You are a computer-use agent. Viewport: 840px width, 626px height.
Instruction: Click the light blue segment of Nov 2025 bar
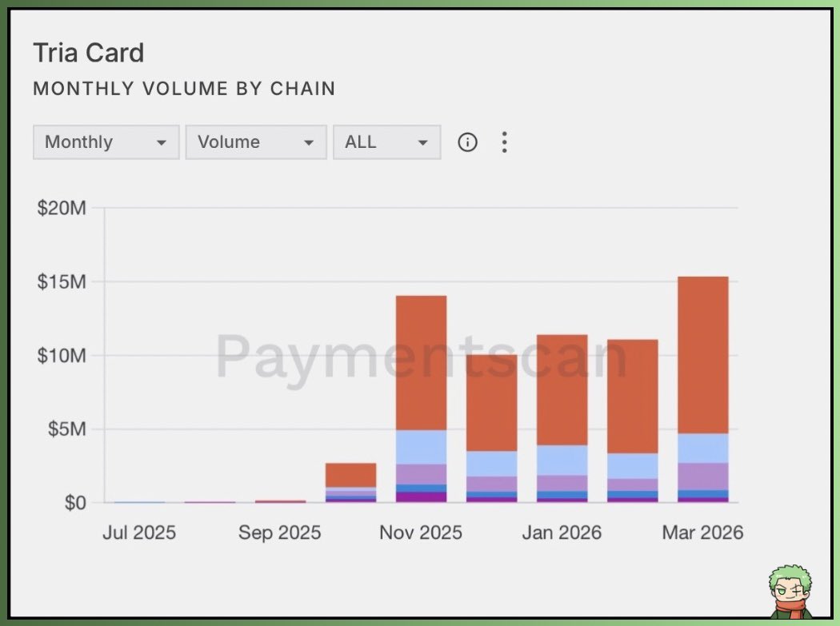click(x=421, y=447)
